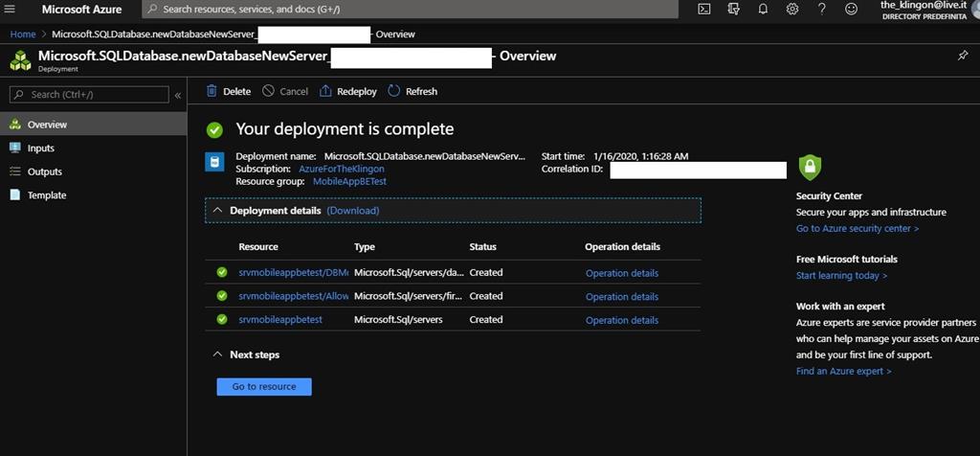
Task: Open Start learning today link
Action: (x=841, y=275)
